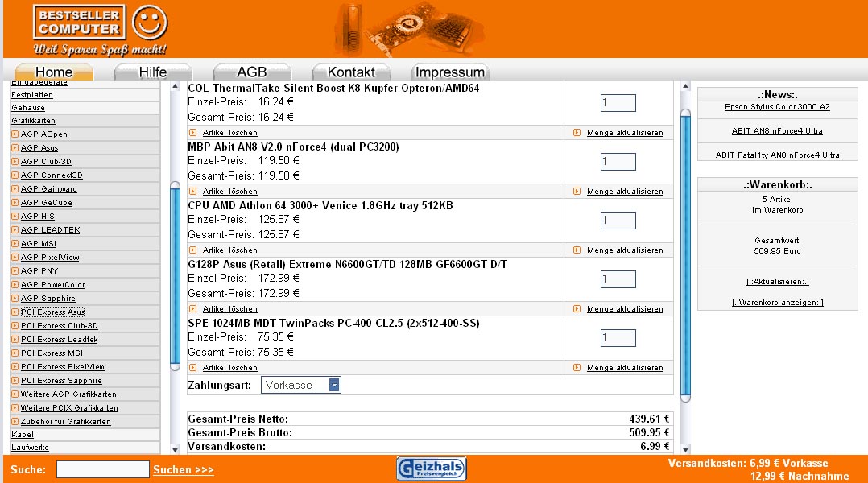Click the category sidebar scrollbar thumb
This screenshot has height=483, width=868.
coord(175,275)
